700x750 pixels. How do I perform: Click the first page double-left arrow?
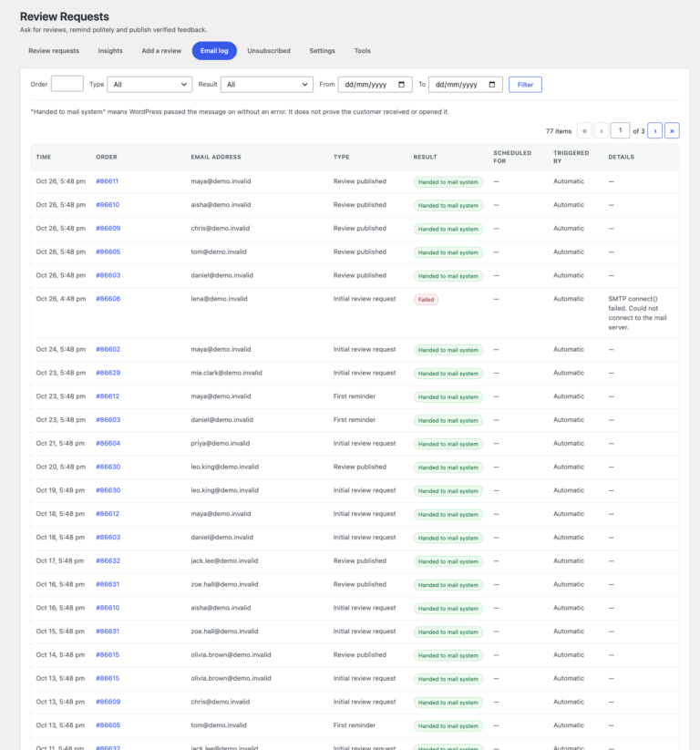click(x=584, y=130)
